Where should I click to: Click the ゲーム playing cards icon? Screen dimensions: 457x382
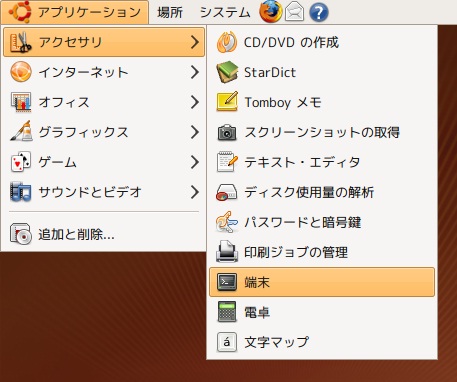(x=21, y=162)
